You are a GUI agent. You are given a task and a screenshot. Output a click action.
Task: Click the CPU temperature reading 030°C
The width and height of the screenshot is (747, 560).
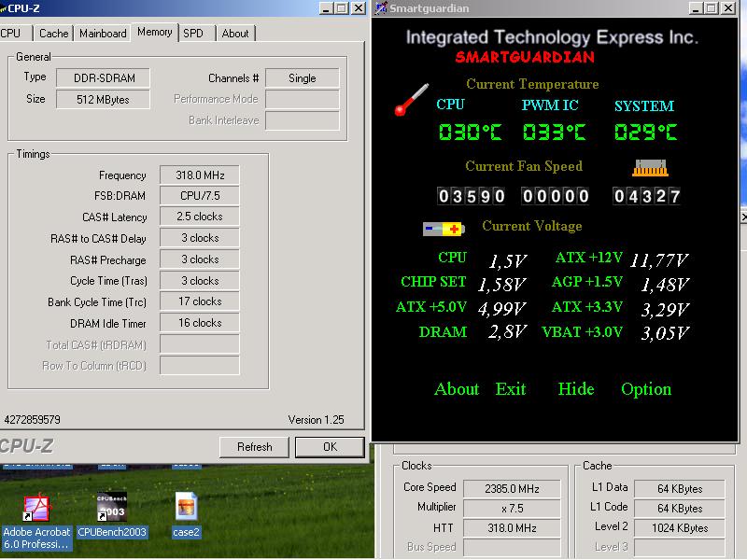[x=471, y=132]
